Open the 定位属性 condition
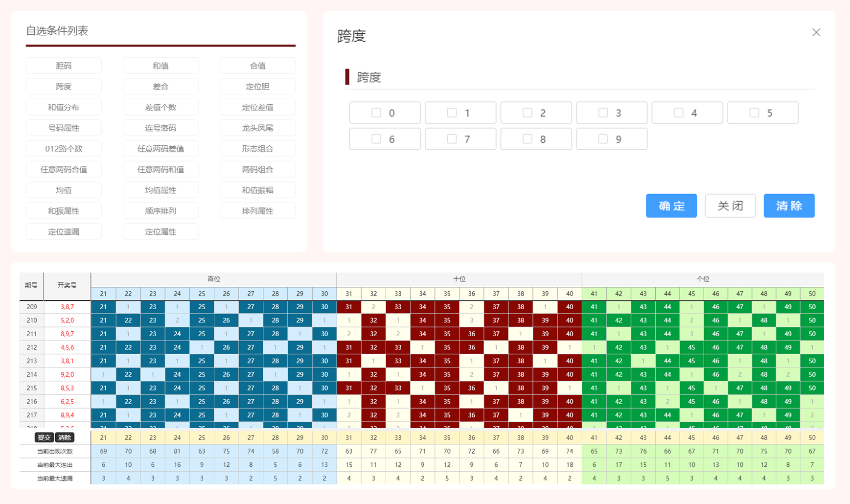 click(x=161, y=232)
